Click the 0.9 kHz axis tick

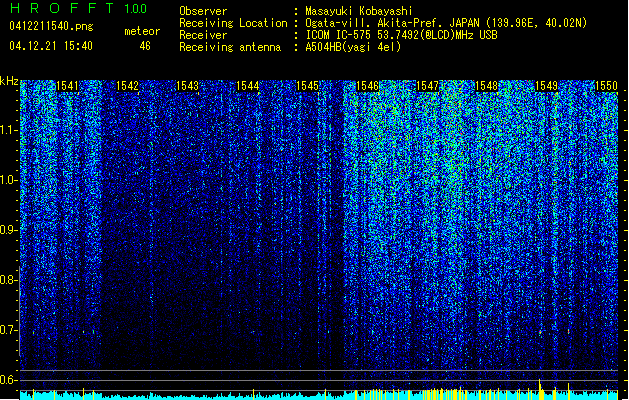pyautogui.click(x=9, y=230)
